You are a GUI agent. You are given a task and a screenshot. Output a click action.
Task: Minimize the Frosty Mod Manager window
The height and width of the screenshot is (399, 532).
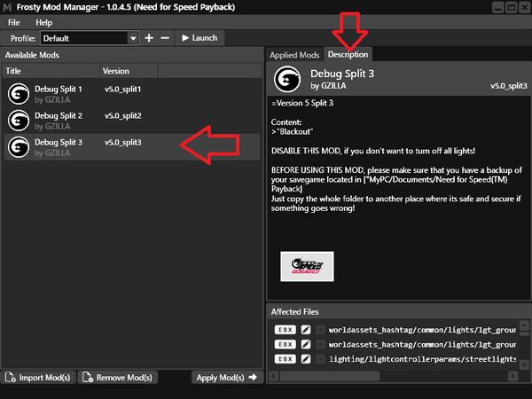(x=498, y=7)
